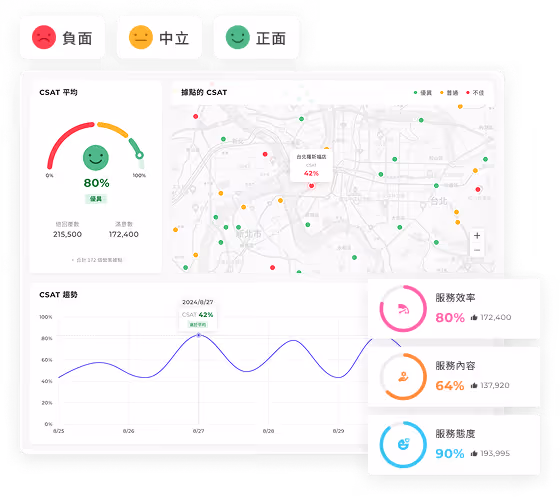Click the green smiley inside CSAT gauge

pyautogui.click(x=96, y=158)
